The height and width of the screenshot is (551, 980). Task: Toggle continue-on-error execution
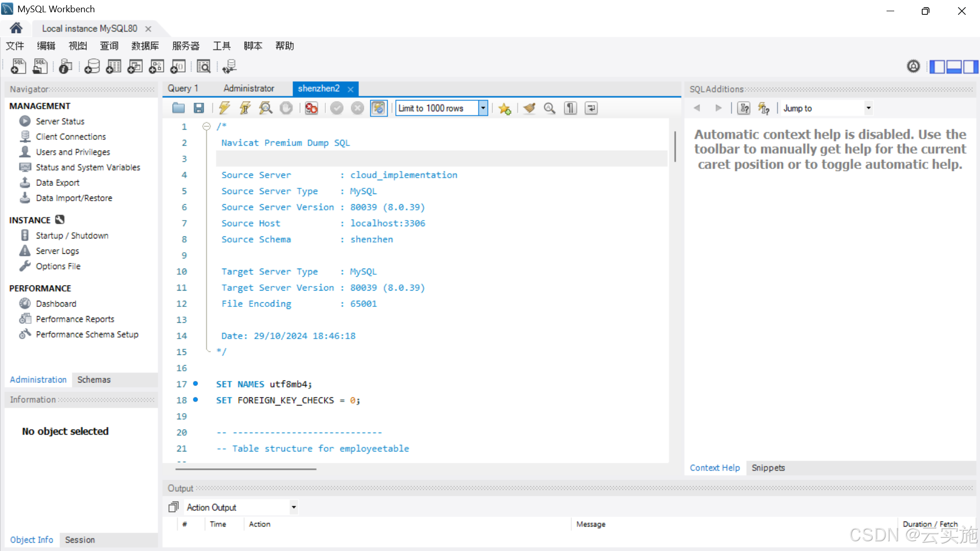tap(311, 108)
